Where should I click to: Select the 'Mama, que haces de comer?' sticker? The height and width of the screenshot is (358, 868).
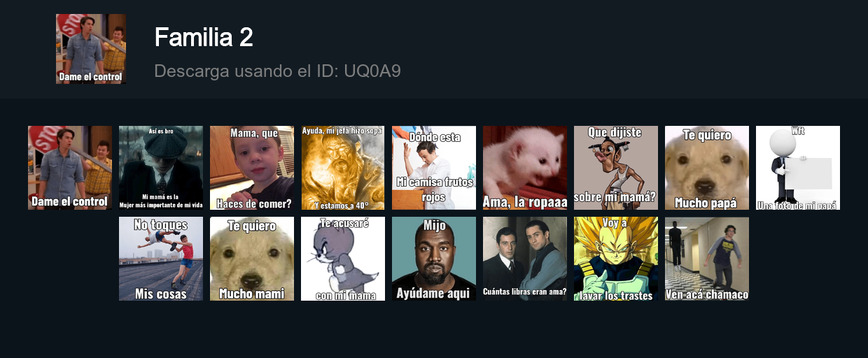tap(252, 168)
